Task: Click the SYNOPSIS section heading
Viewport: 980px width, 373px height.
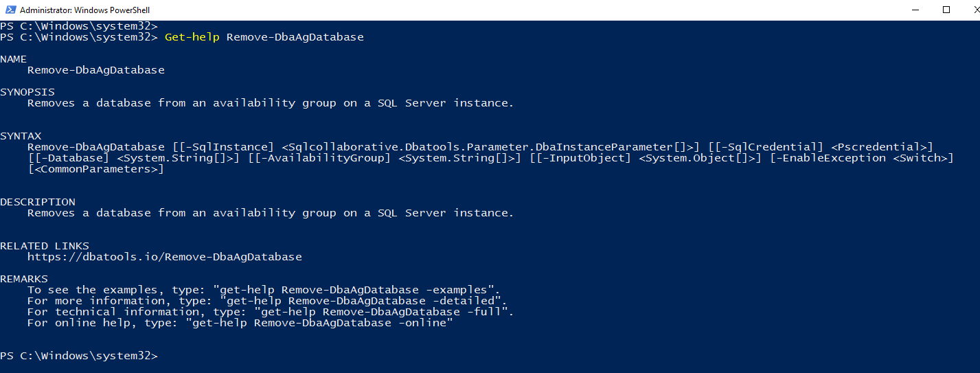Action: coord(27,92)
